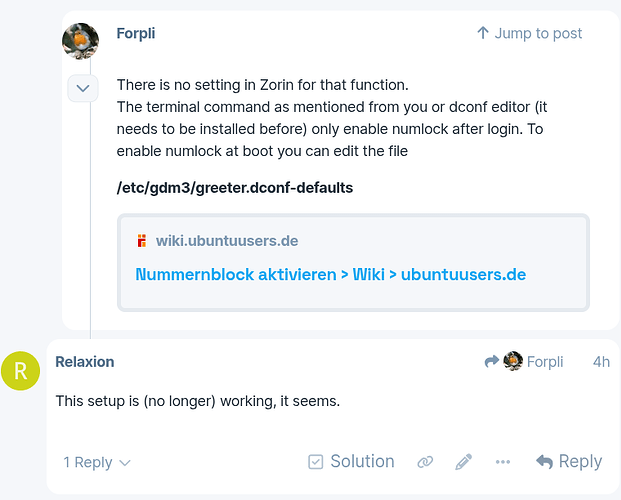The width and height of the screenshot is (621, 500).
Task: Click the reply-to arrow beside Forpli
Action: (491, 362)
